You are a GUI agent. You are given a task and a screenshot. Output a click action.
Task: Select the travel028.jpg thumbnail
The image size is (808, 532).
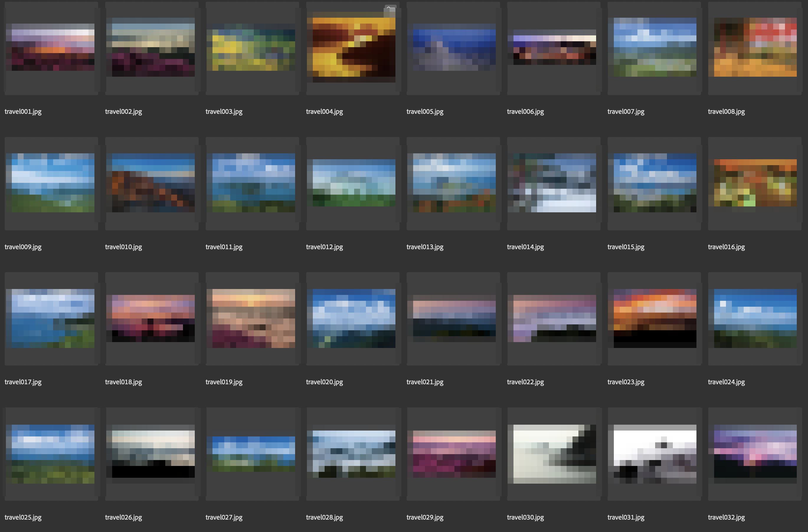351,453
